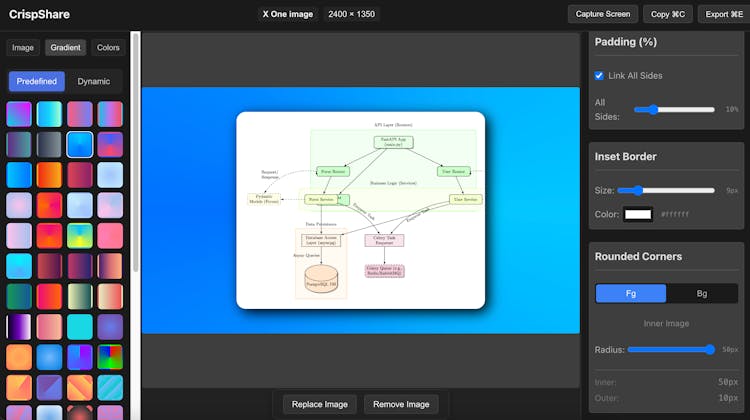
Task: Click the Export button
Action: coord(725,14)
